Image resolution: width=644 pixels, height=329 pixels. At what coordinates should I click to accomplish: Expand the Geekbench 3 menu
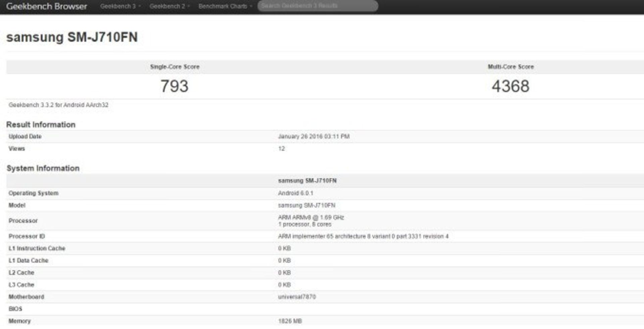click(x=120, y=6)
